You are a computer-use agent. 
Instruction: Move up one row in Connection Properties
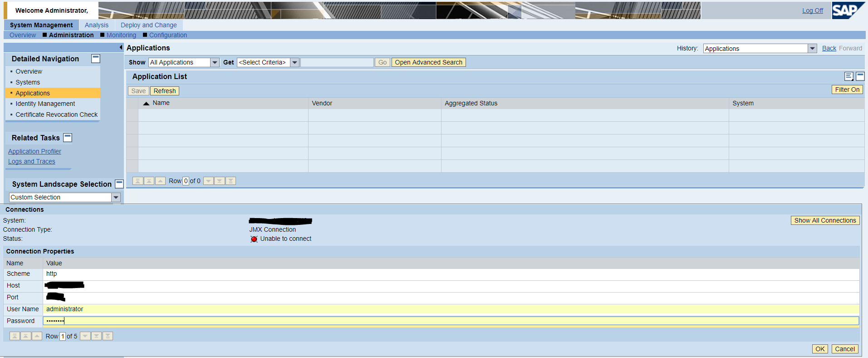[37, 336]
